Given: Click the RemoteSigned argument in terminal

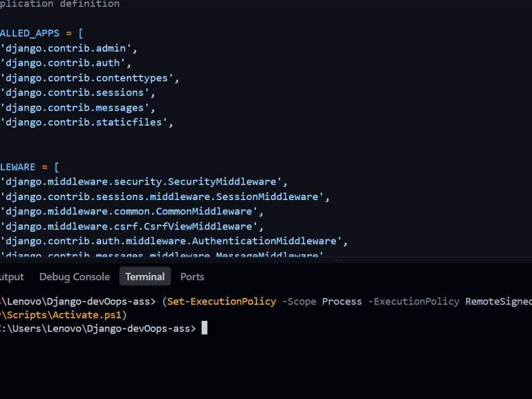Looking at the screenshot, I should (498, 301).
